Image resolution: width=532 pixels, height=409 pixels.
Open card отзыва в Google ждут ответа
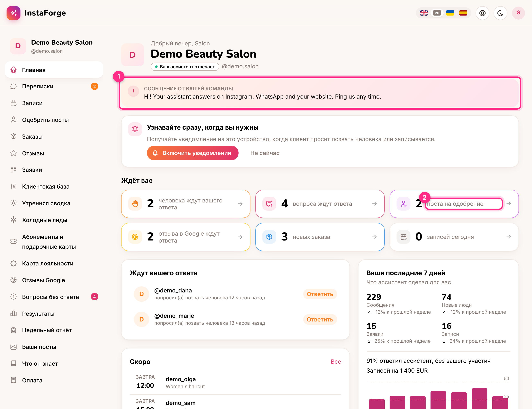[x=186, y=237]
